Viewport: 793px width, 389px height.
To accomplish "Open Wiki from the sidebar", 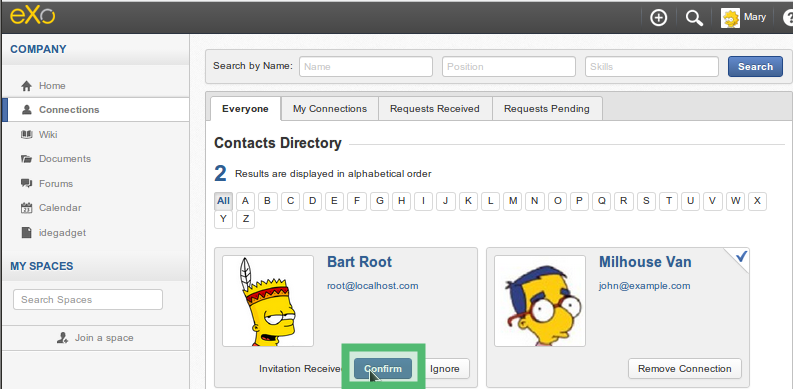I will (x=48, y=135).
